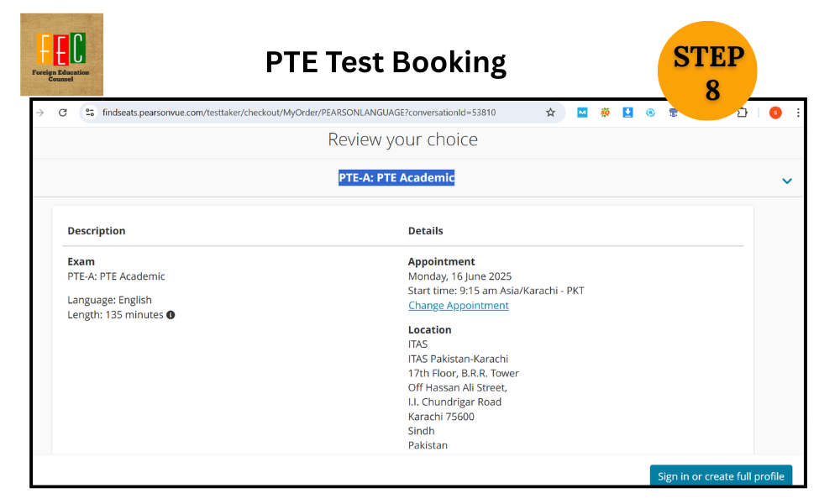The width and height of the screenshot is (840, 504).
Task: Click 'Start time: 9:15 am Asia/Karachi - PKT'
Action: tap(496, 291)
